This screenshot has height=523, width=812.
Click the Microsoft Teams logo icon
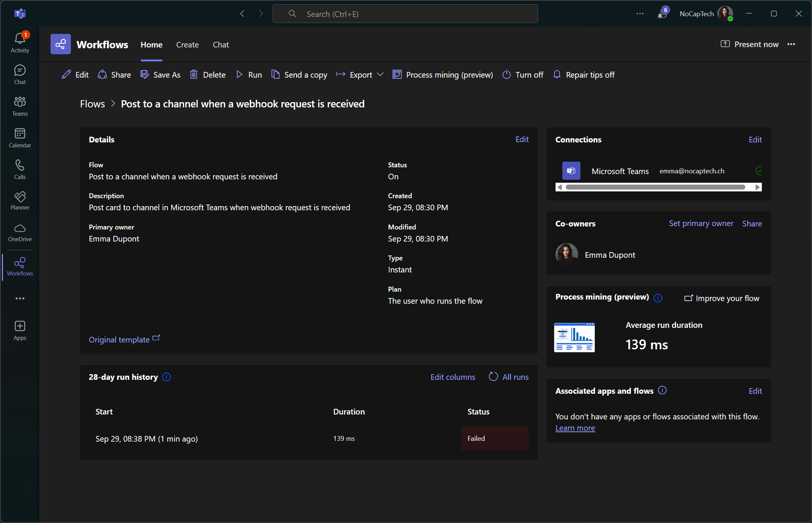click(x=20, y=14)
